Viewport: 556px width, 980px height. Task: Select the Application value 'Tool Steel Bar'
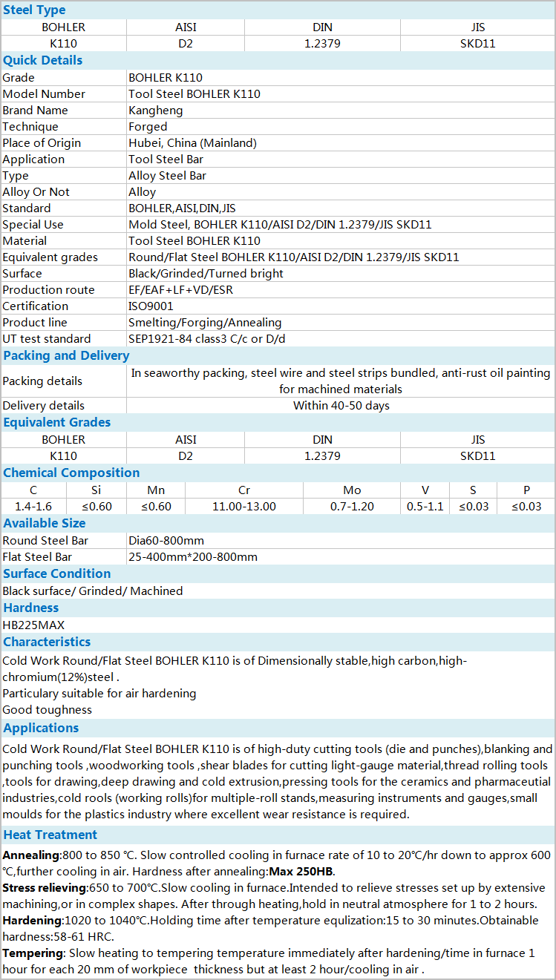click(x=166, y=159)
